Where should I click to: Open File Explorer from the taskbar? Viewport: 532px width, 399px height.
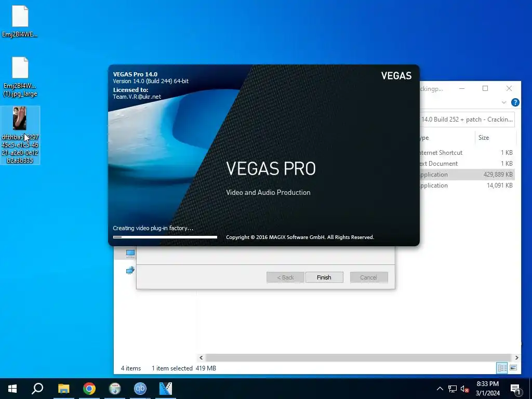(64, 389)
